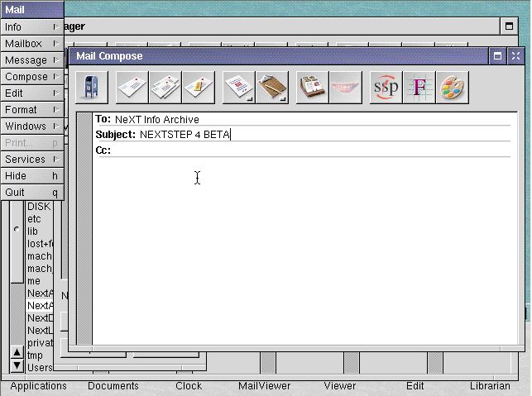The image size is (532, 396).
Task: Select the highlighted NextA folder row
Action: point(40,306)
